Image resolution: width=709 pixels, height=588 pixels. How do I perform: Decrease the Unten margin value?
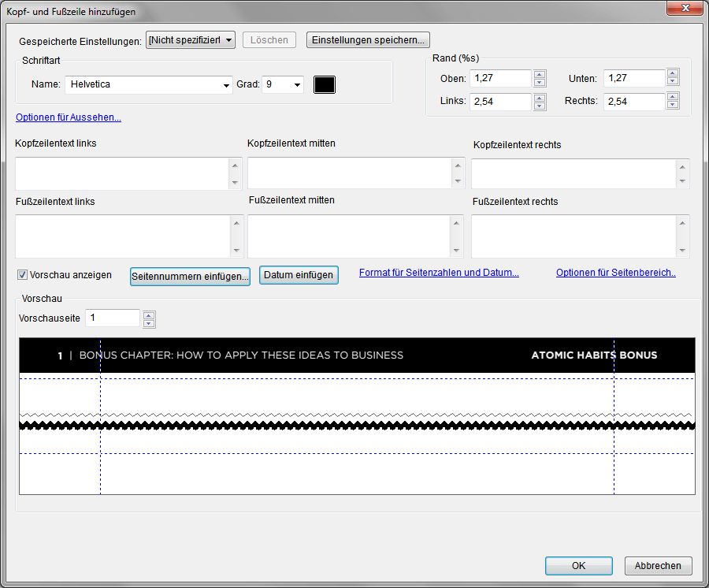click(x=673, y=81)
